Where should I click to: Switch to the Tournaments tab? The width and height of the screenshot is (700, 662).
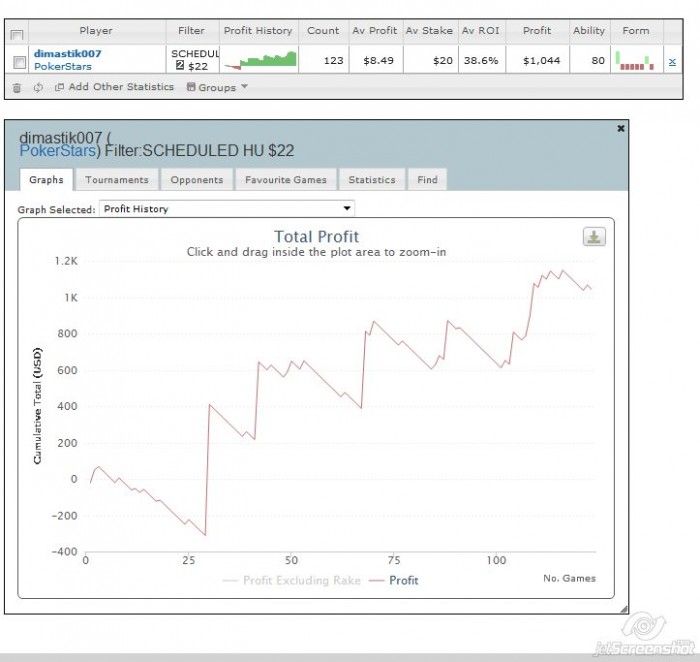point(117,179)
